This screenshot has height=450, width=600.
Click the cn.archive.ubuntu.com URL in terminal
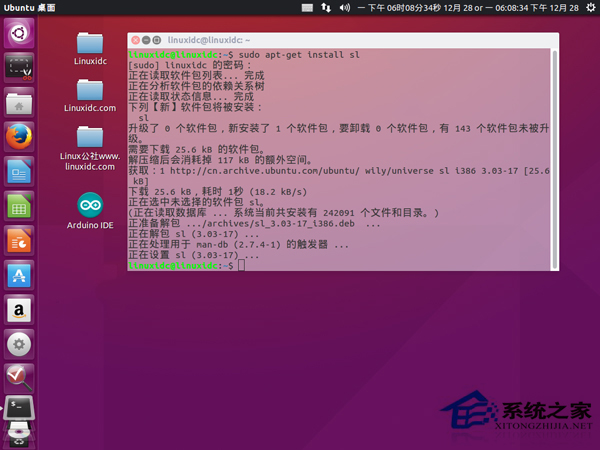coord(264,171)
